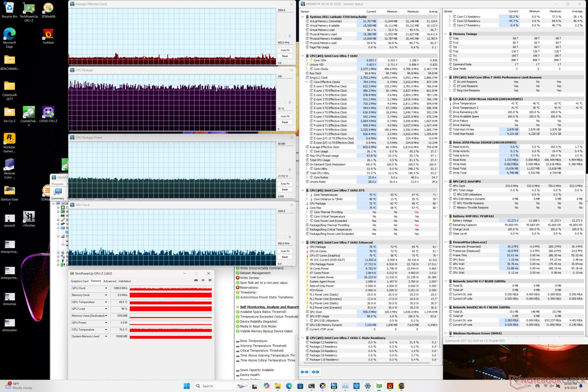Click the HWiNFO expand columns arrows icon
The image size is (588, 392).
point(304,372)
